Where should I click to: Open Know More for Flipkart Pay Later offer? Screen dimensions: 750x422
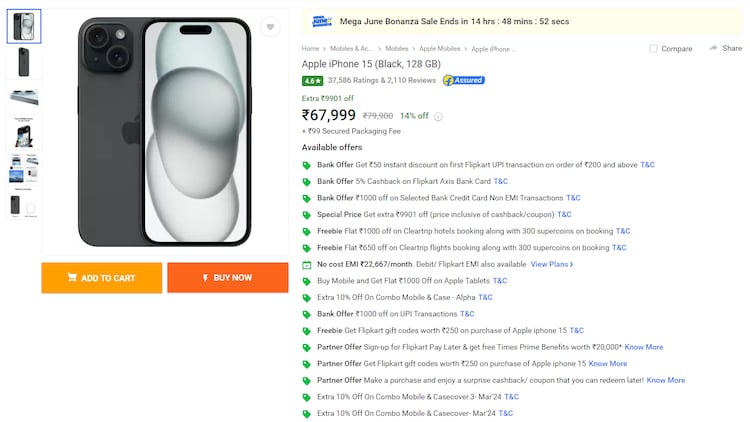(644, 347)
